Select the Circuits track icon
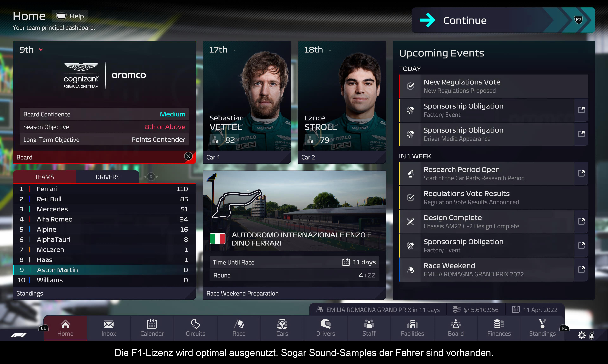Image resolution: width=608 pixels, height=364 pixels. tap(195, 324)
